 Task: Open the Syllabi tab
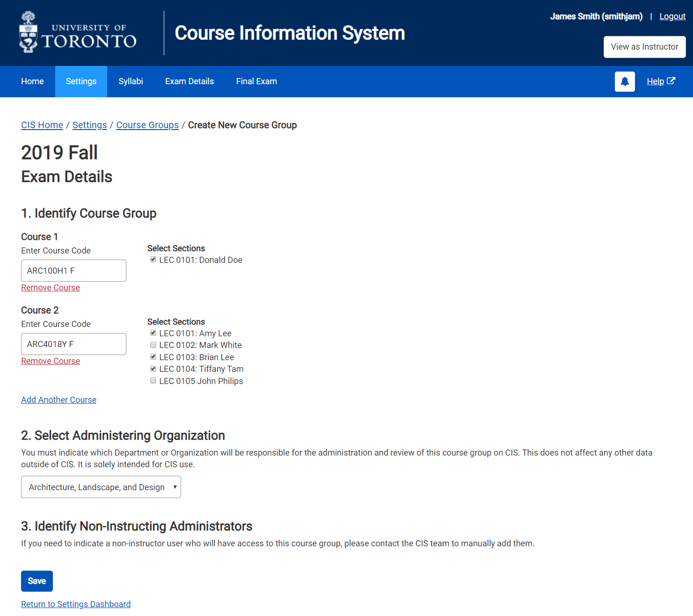[x=131, y=81]
